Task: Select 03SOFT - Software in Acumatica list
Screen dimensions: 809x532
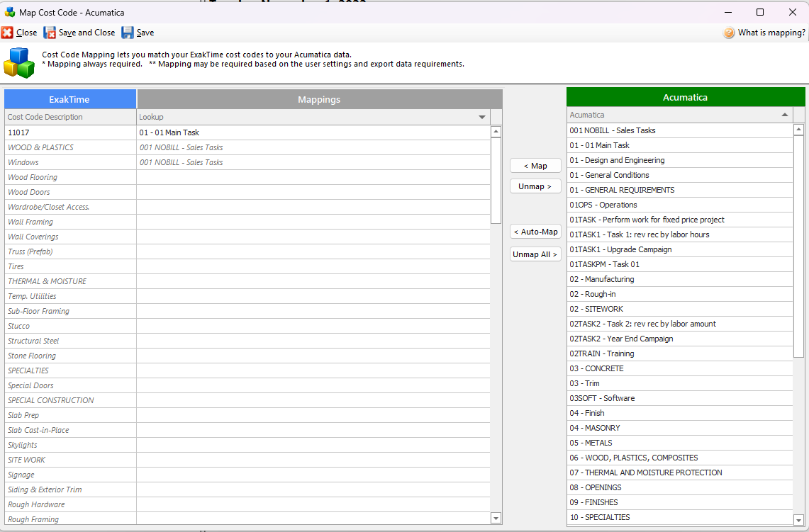Action: 680,399
